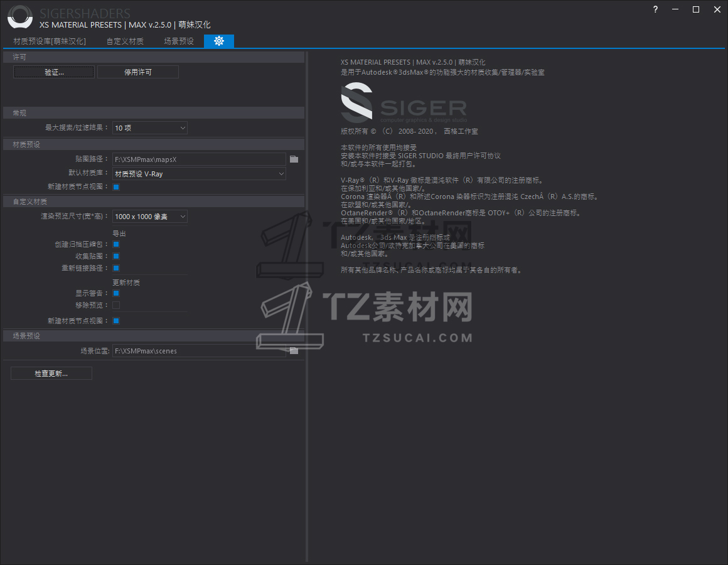Open 最大搜索/过滤结果 dropdown
This screenshot has height=565, width=728.
point(150,127)
